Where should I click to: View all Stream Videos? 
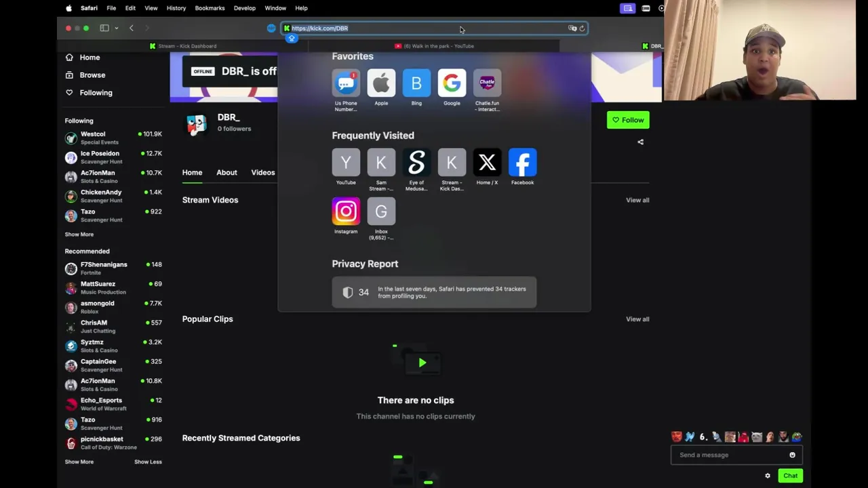pyautogui.click(x=637, y=200)
